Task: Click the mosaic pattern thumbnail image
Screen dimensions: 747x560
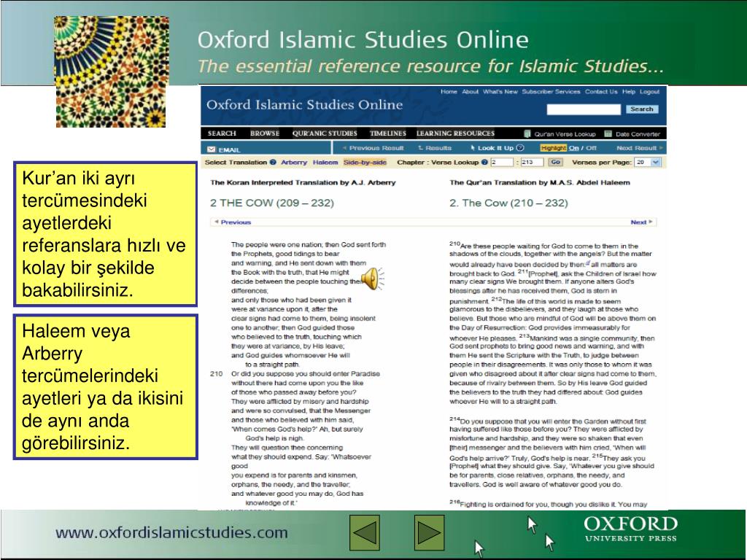Action: pos(112,71)
